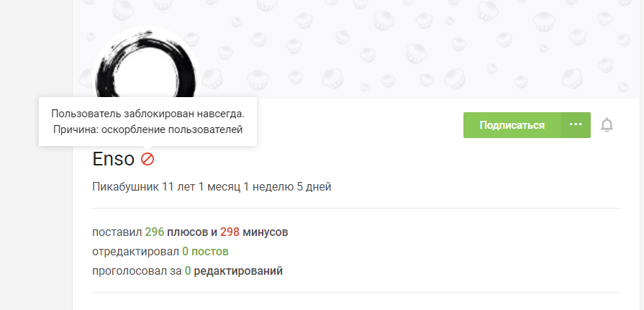Click the green Подписаться button
The height and width of the screenshot is (310, 644).
[x=512, y=125]
